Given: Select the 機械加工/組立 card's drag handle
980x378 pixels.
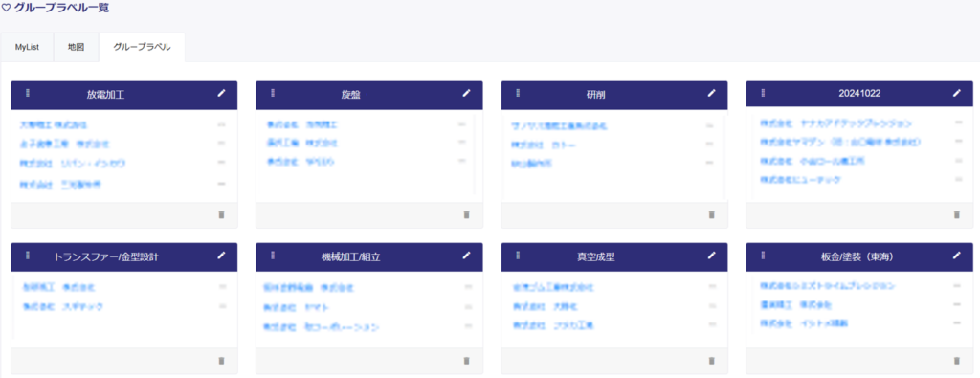Looking at the screenshot, I should [x=273, y=256].
